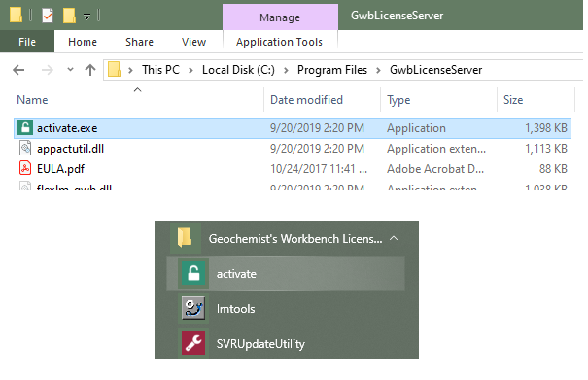Switch to the Share ribbon tab
The image size is (588, 380).
tap(139, 42)
